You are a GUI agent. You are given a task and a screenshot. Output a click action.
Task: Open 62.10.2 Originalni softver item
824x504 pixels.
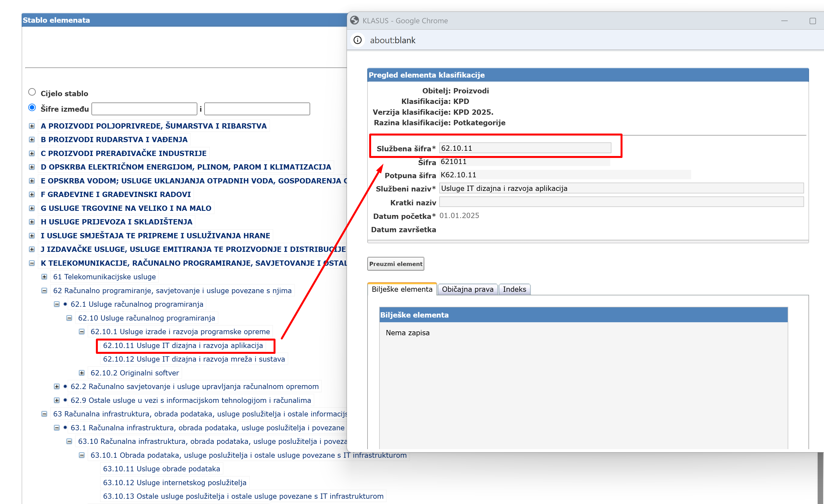tap(135, 373)
